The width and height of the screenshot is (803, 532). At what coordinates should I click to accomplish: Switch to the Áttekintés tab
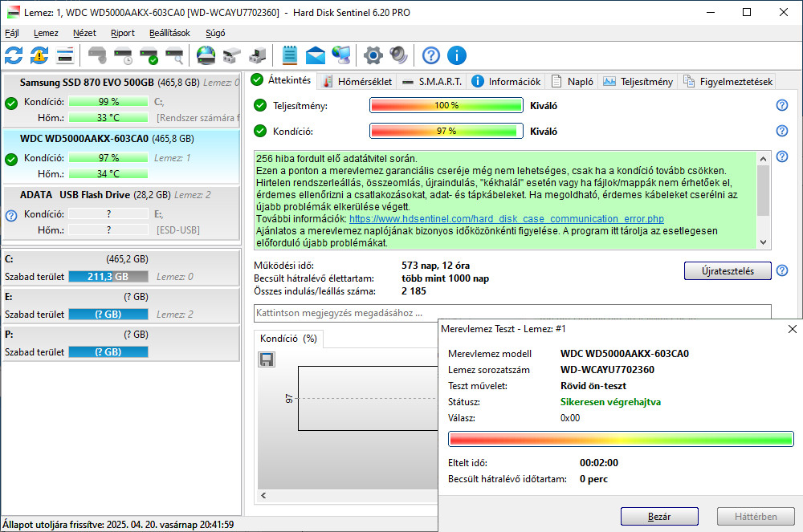click(x=281, y=79)
